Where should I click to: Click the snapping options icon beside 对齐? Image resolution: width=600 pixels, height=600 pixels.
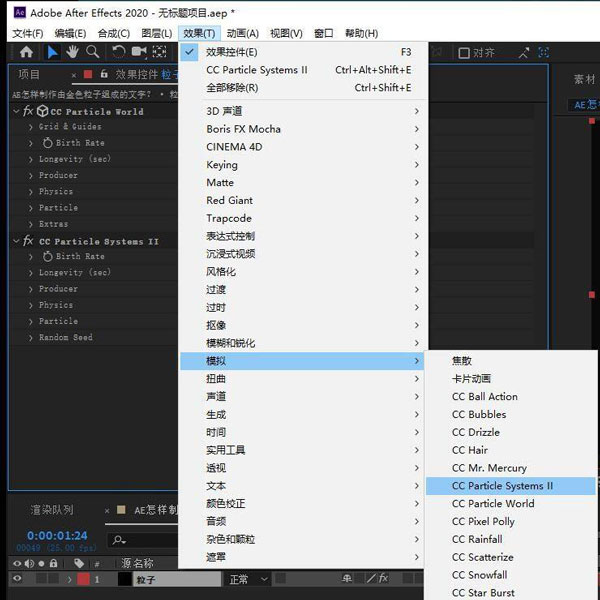(x=524, y=52)
